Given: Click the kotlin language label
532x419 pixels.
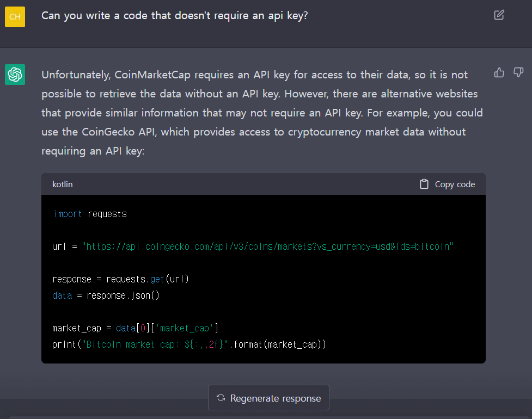Looking at the screenshot, I should click(63, 184).
